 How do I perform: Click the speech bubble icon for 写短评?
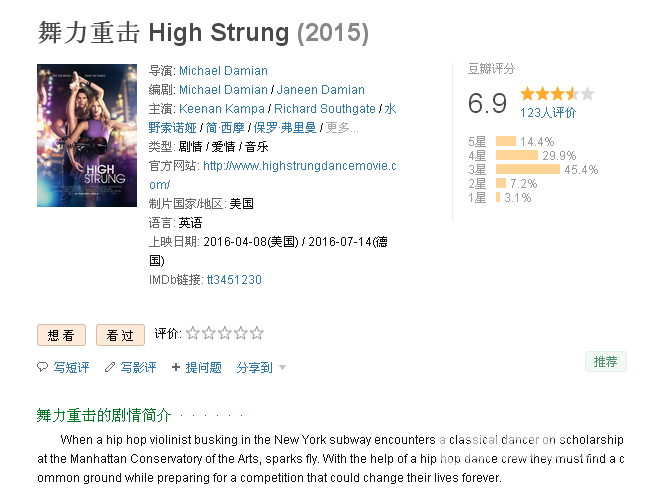pyautogui.click(x=42, y=367)
